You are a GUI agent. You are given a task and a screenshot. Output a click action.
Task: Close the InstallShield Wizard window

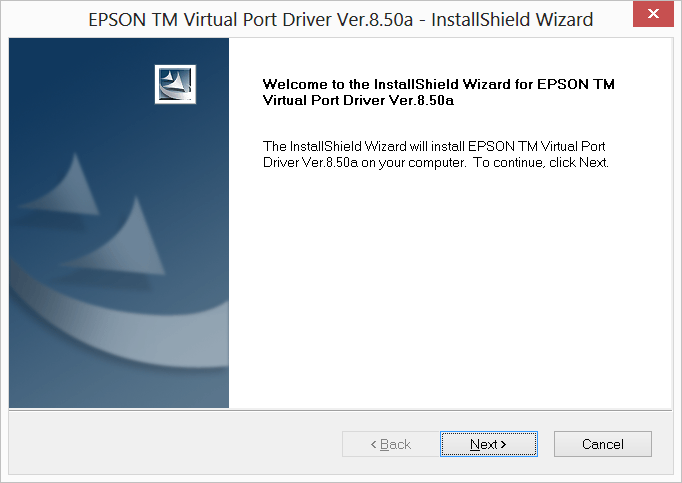pos(653,14)
